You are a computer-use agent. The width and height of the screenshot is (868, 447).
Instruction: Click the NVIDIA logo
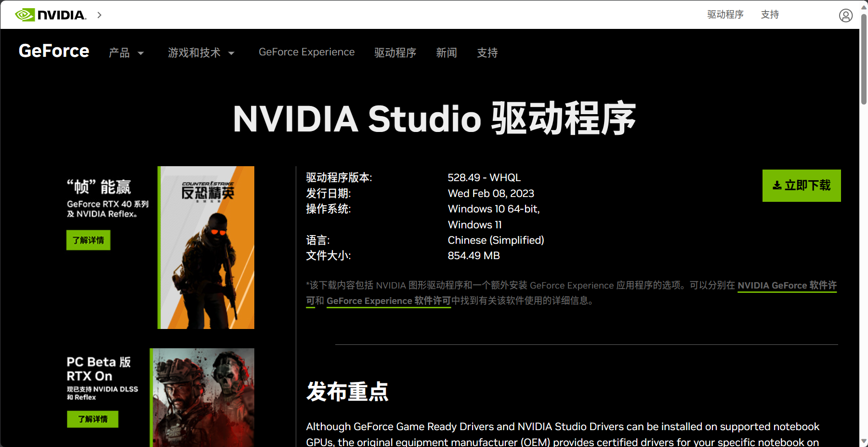coord(51,15)
